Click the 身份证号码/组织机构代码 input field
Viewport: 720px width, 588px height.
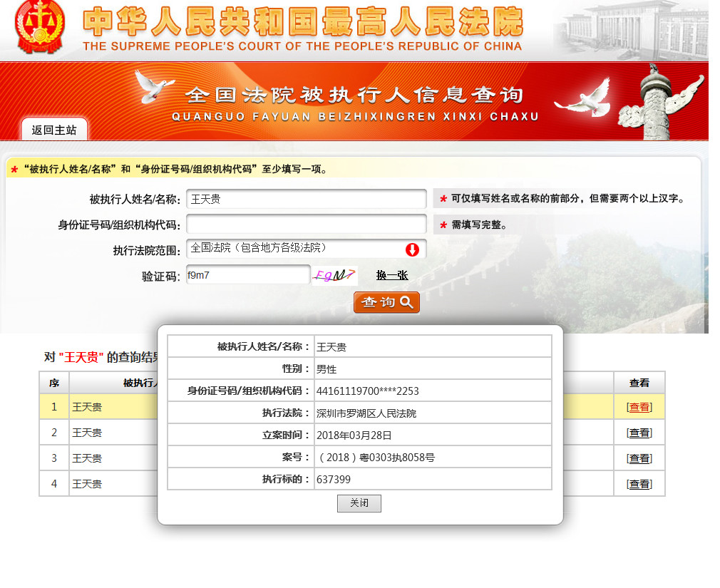pos(306,225)
